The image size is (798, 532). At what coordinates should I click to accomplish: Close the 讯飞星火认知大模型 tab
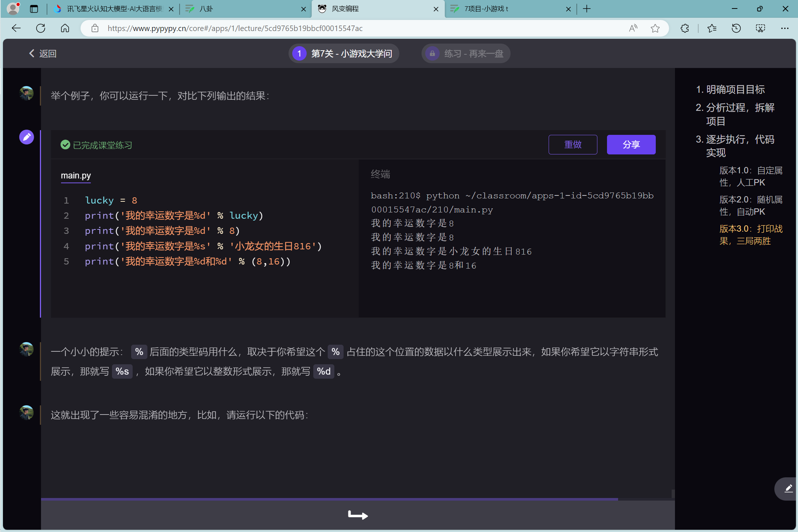[171, 9]
